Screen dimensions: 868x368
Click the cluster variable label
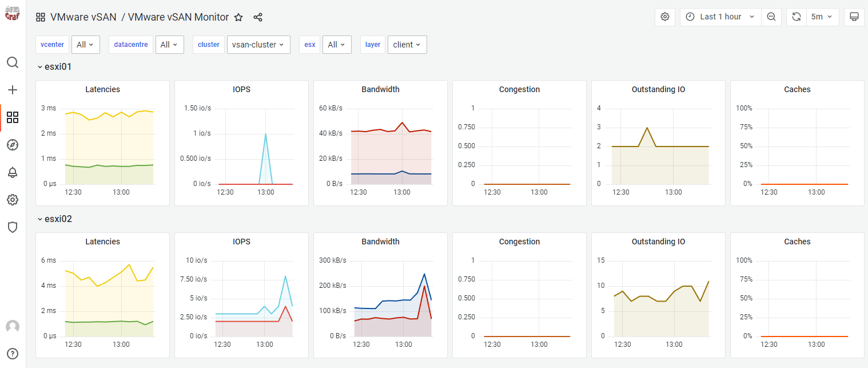pos(209,45)
